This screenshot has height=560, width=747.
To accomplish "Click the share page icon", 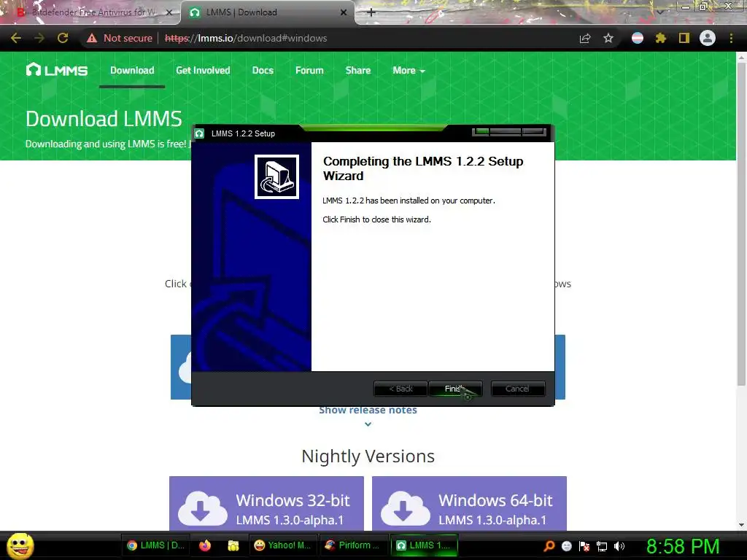I will [585, 38].
